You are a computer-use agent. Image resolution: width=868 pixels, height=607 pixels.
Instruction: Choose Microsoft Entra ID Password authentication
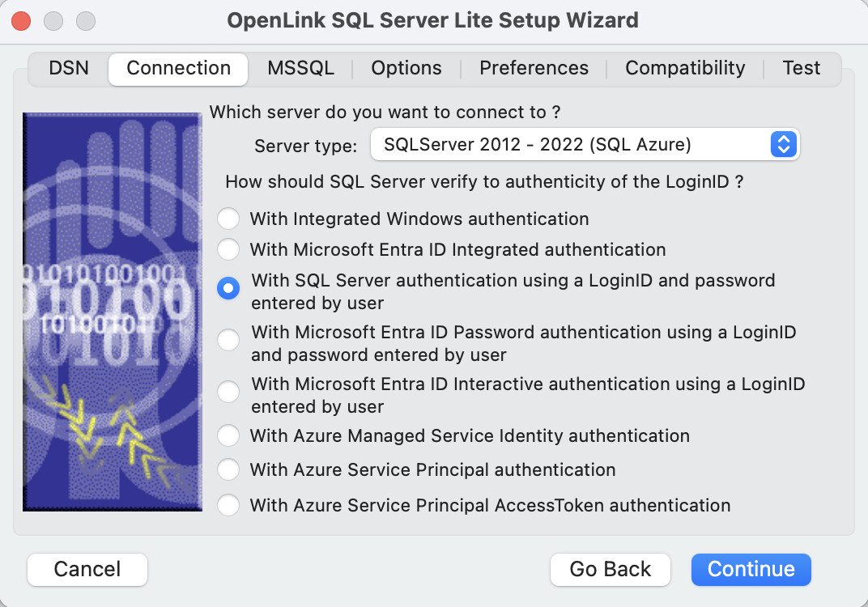click(x=228, y=341)
